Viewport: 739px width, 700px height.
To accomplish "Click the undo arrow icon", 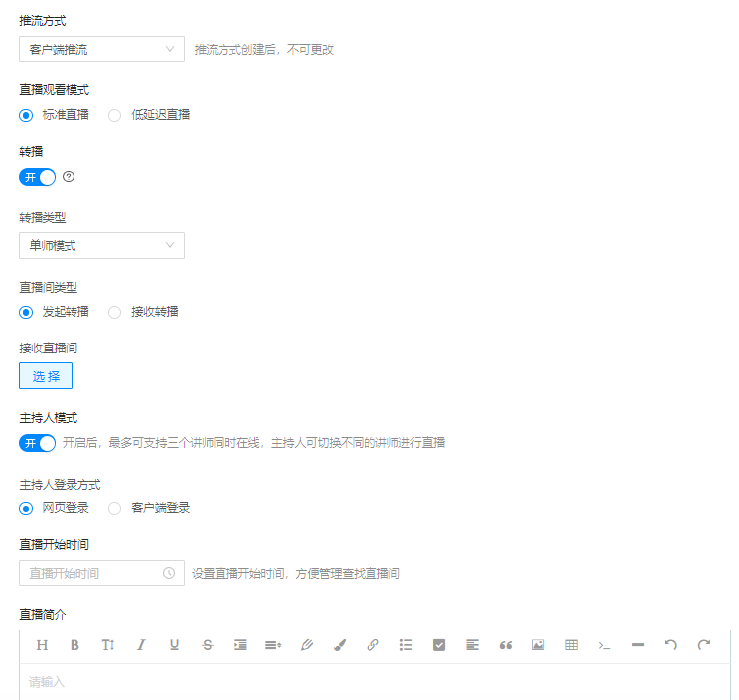I will pyautogui.click(x=670, y=644).
